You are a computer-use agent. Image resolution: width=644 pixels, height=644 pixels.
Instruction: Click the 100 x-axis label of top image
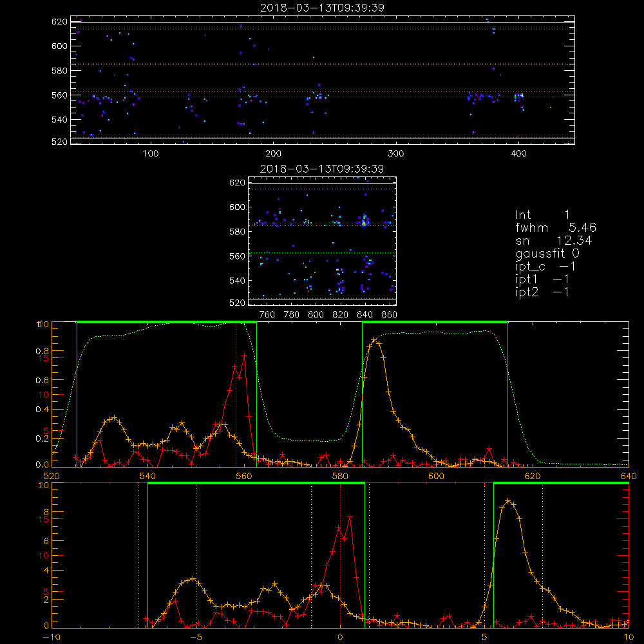151,154
